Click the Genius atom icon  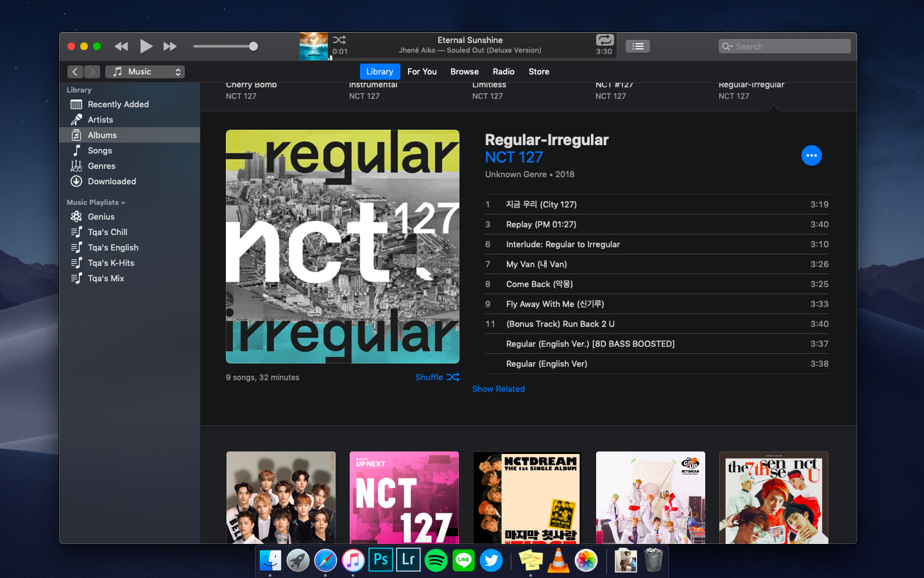(x=76, y=216)
